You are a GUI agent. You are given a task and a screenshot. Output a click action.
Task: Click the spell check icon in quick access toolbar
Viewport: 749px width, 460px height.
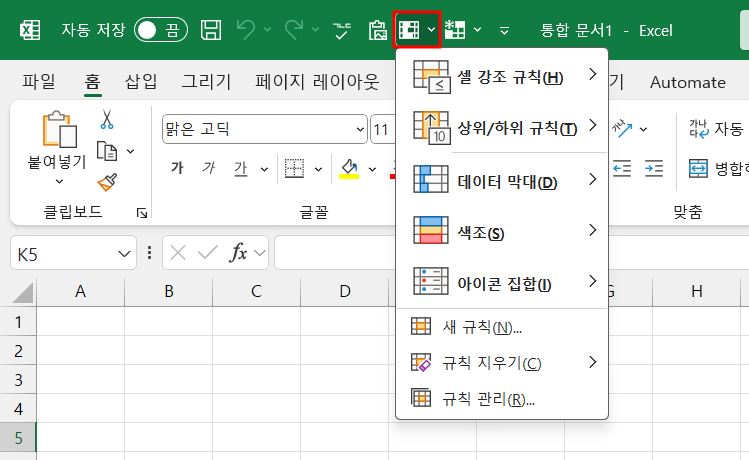[342, 30]
